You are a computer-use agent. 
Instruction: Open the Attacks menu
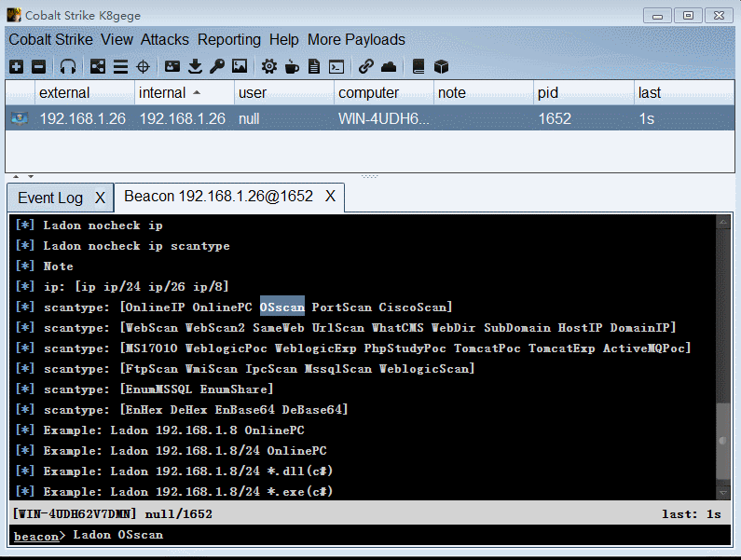[x=164, y=40]
